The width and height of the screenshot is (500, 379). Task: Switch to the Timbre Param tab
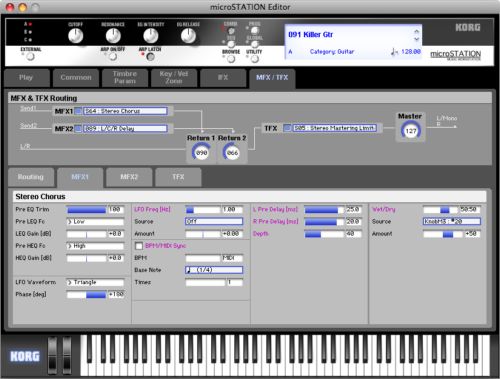(125, 78)
